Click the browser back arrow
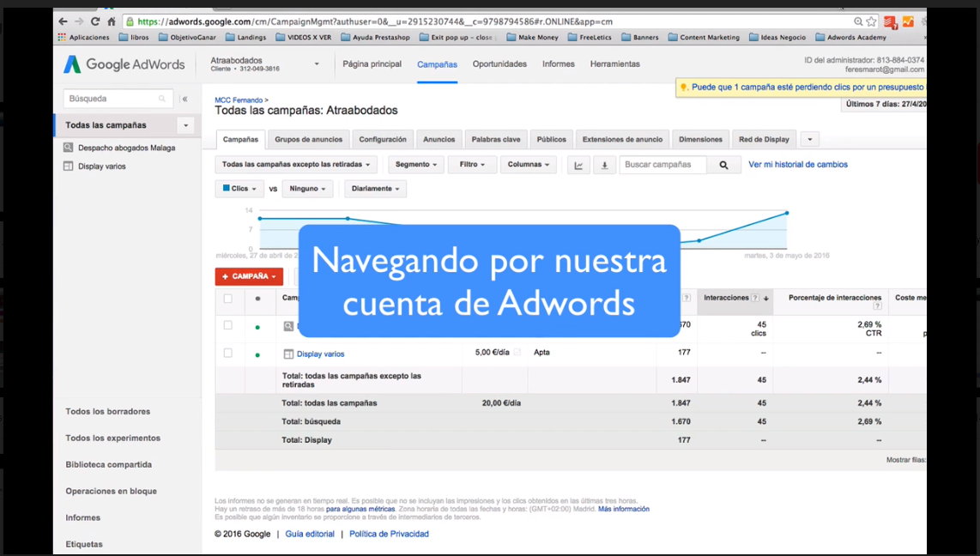Screen dimensions: 980x556 coord(64,21)
